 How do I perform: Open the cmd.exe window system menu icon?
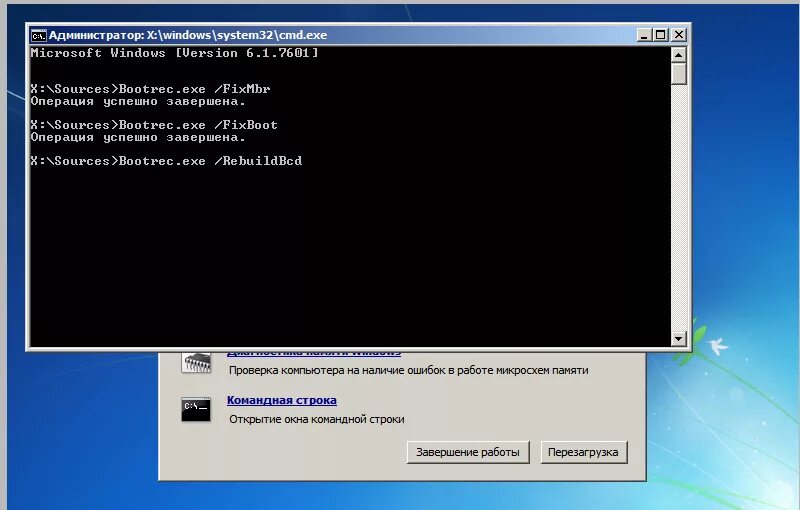[x=38, y=35]
